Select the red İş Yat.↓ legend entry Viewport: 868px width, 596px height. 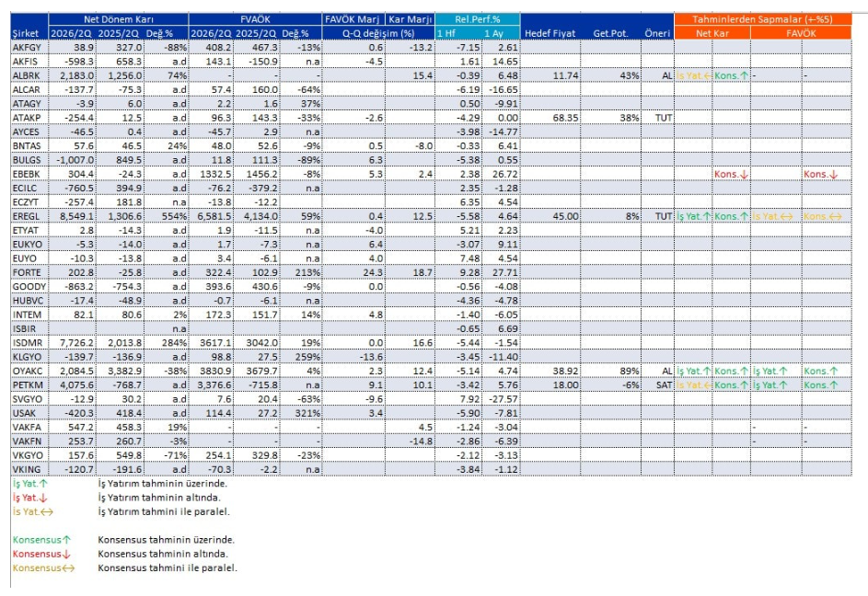[29, 498]
